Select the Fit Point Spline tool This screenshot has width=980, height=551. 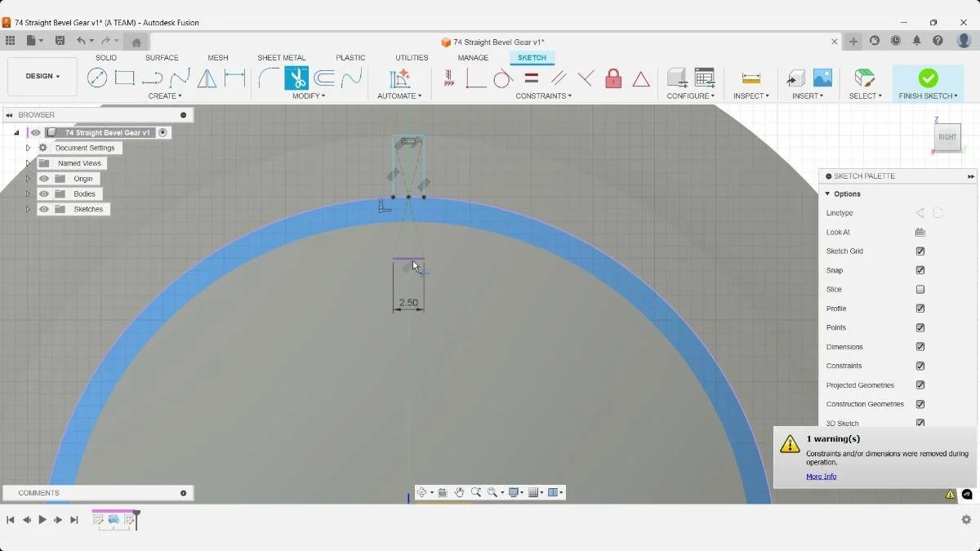(180, 78)
